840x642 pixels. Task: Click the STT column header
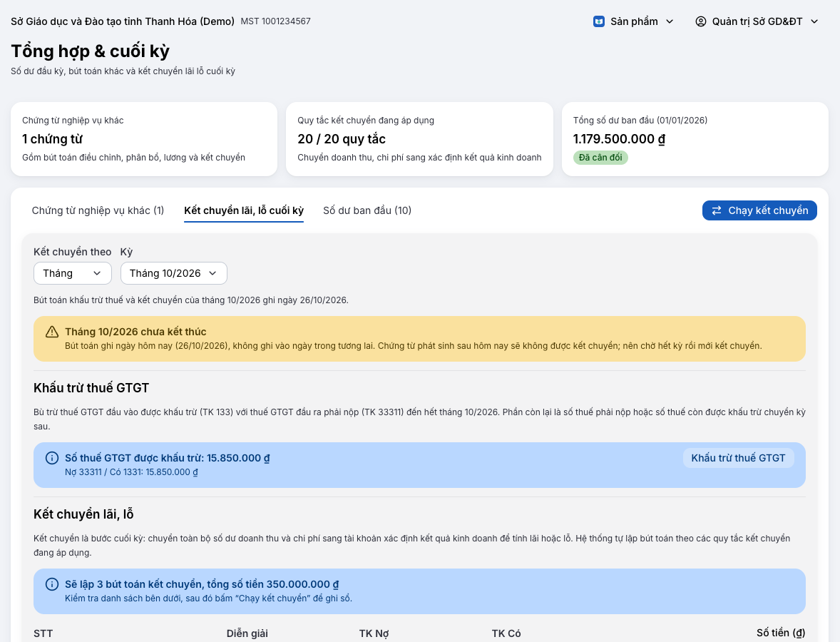pyautogui.click(x=43, y=633)
